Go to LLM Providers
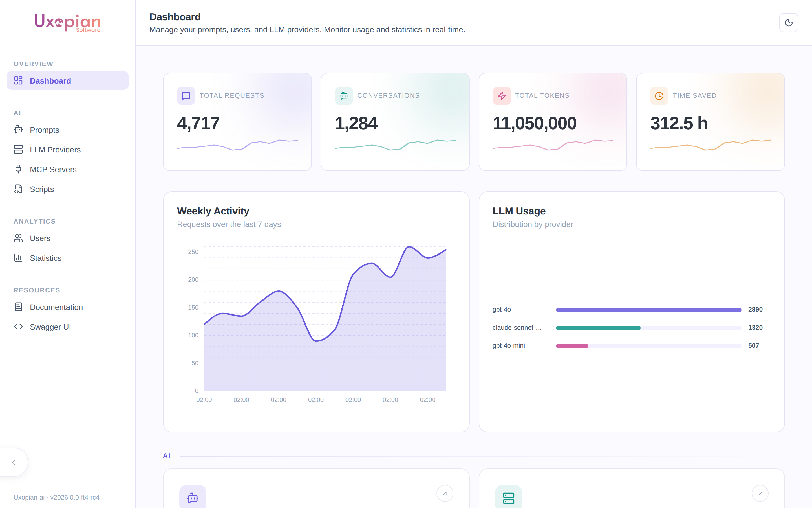812x508 pixels. (x=67, y=150)
